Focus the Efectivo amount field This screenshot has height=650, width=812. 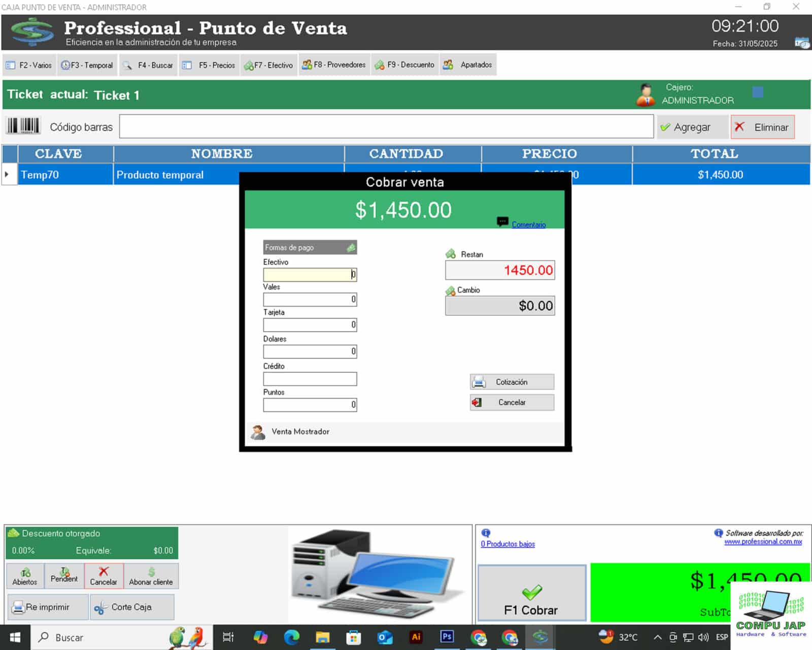310,275
